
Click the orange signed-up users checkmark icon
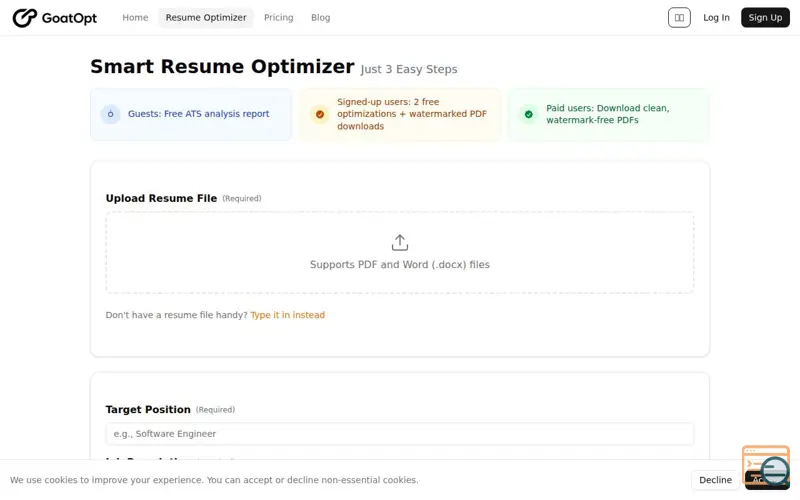(x=320, y=114)
